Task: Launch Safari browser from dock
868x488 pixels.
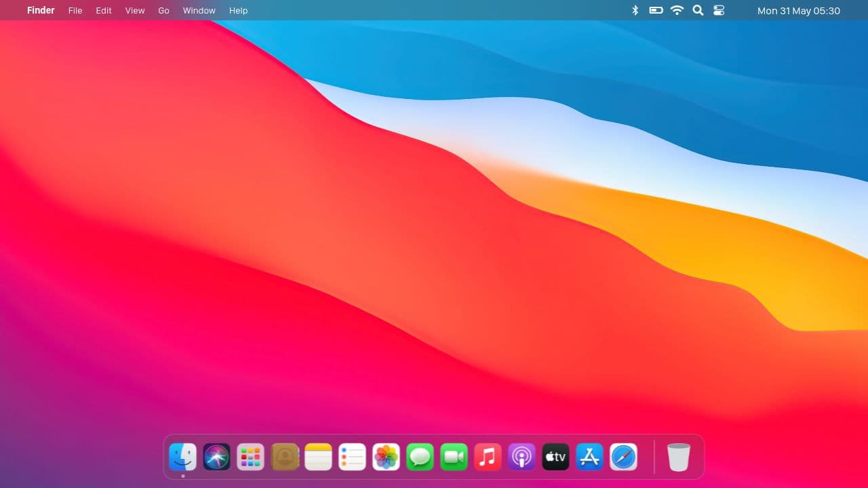Action: (x=624, y=457)
